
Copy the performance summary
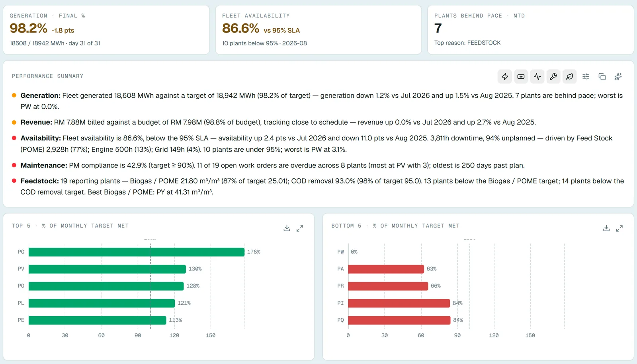(x=602, y=76)
